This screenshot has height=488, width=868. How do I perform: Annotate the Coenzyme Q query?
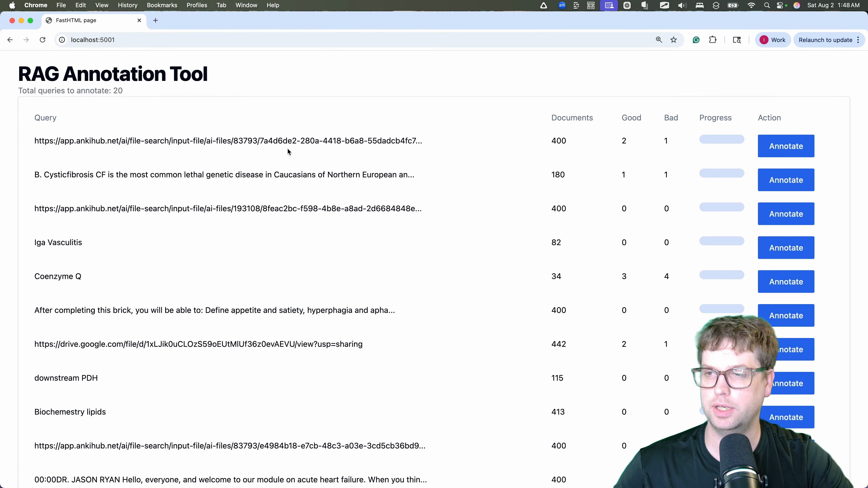click(786, 282)
